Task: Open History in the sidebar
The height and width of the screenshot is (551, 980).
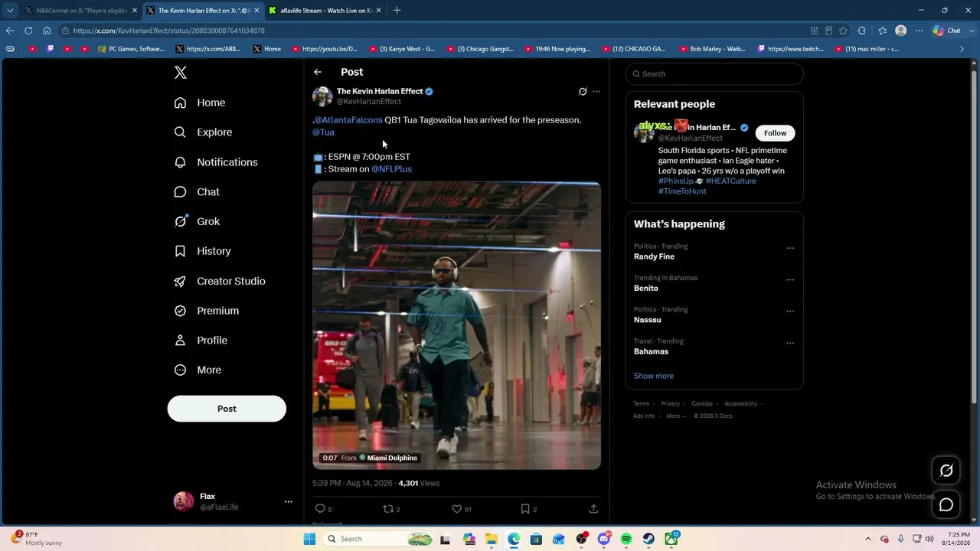Action: 202,251
